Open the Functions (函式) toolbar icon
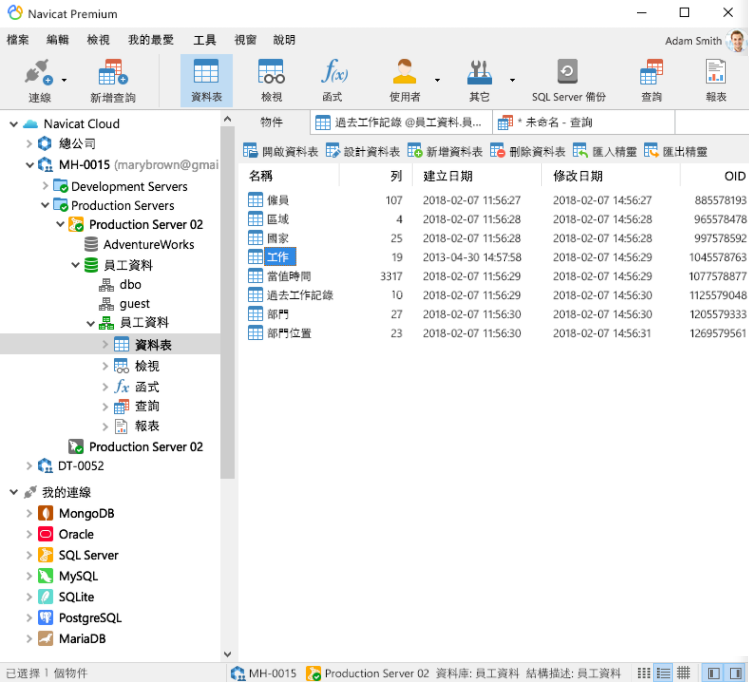This screenshot has height=682, width=749. click(334, 72)
